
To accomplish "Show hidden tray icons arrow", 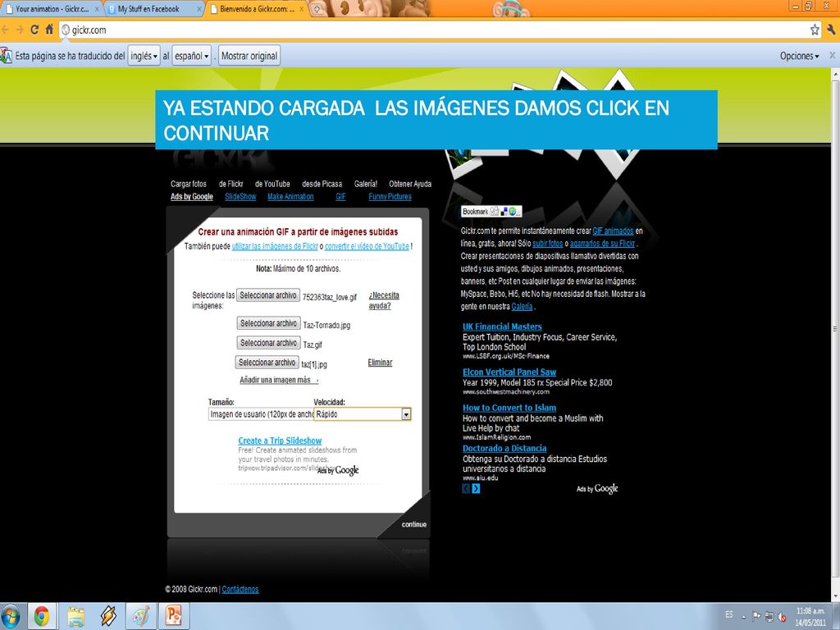I will (743, 616).
